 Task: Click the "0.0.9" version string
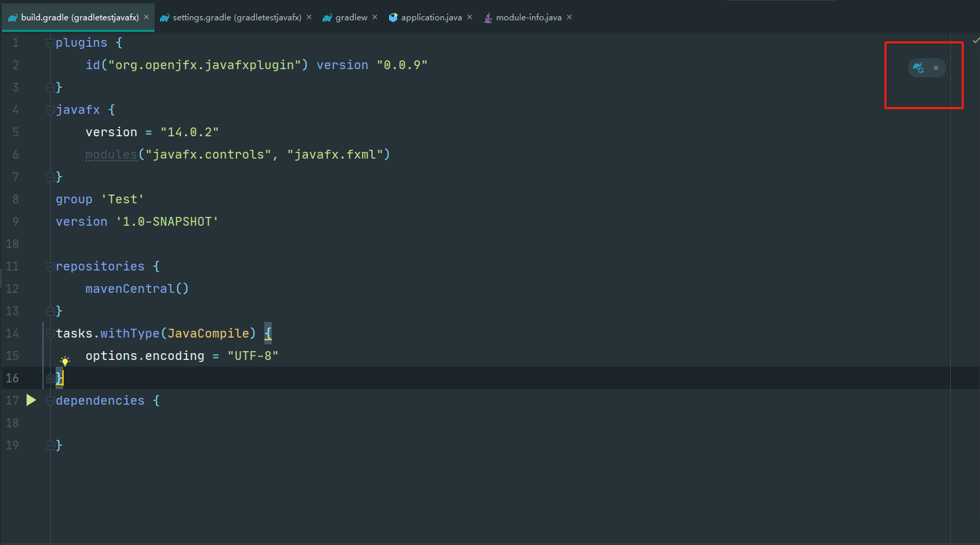tap(402, 65)
